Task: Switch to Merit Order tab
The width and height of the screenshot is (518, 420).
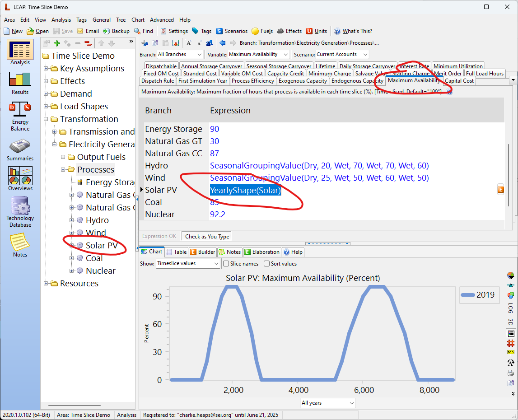Action: point(448,73)
